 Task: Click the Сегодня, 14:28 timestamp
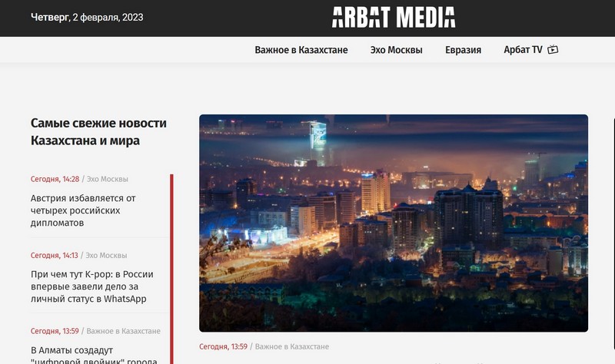(55, 179)
